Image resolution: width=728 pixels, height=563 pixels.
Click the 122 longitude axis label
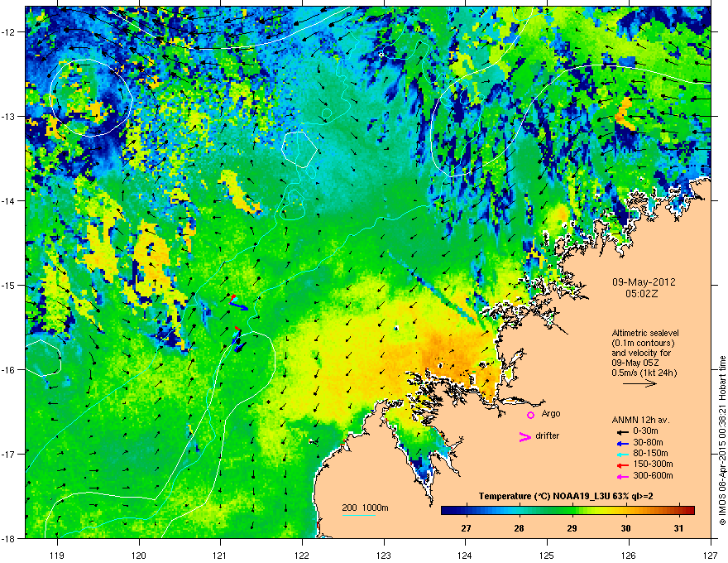tap(302, 555)
